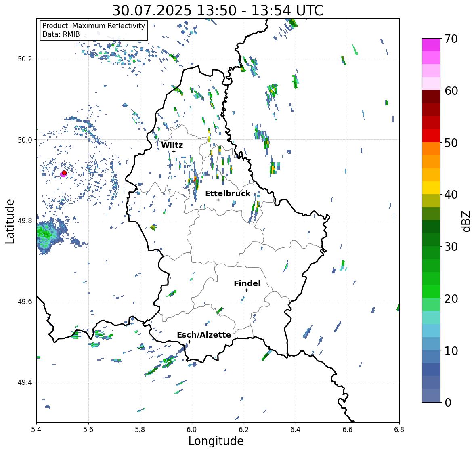Image resolution: width=476 pixels, height=451 pixels.
Task: Click longitude tick 5.6
Action: (x=88, y=430)
